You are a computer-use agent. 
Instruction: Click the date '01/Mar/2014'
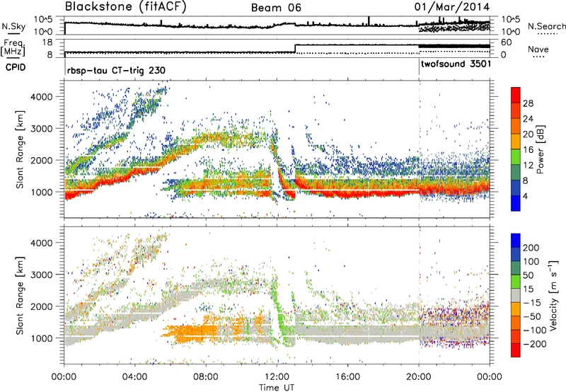pos(452,7)
